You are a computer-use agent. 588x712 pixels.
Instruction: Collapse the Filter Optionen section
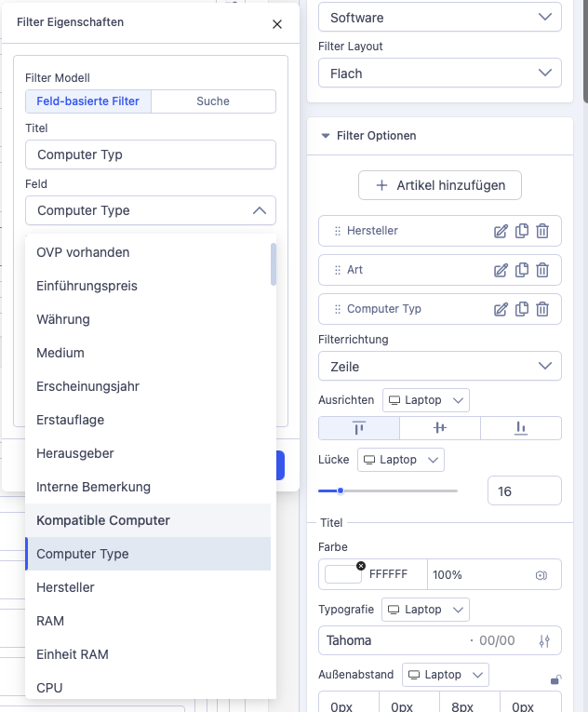pos(325,136)
